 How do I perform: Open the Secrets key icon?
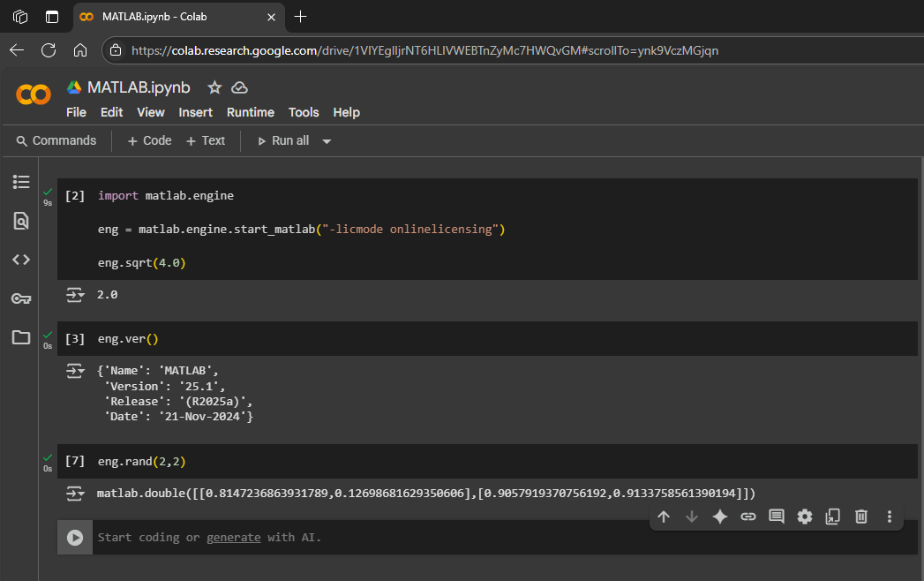pos(21,298)
